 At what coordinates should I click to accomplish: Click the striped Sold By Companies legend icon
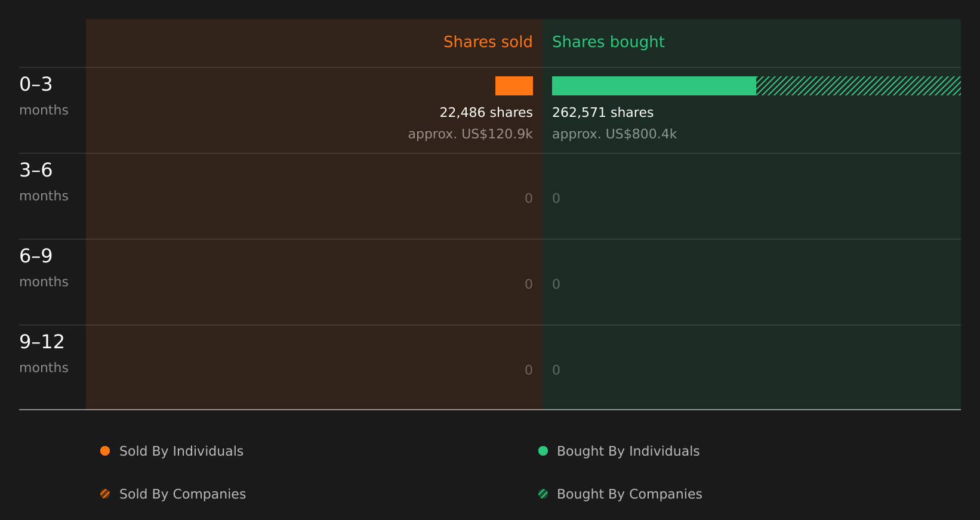tap(105, 494)
